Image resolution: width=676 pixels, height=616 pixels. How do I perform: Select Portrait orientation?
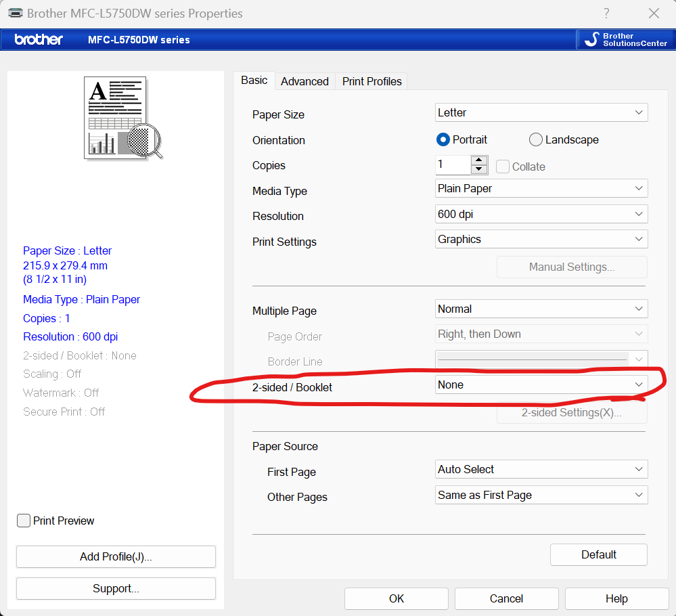[x=461, y=139]
